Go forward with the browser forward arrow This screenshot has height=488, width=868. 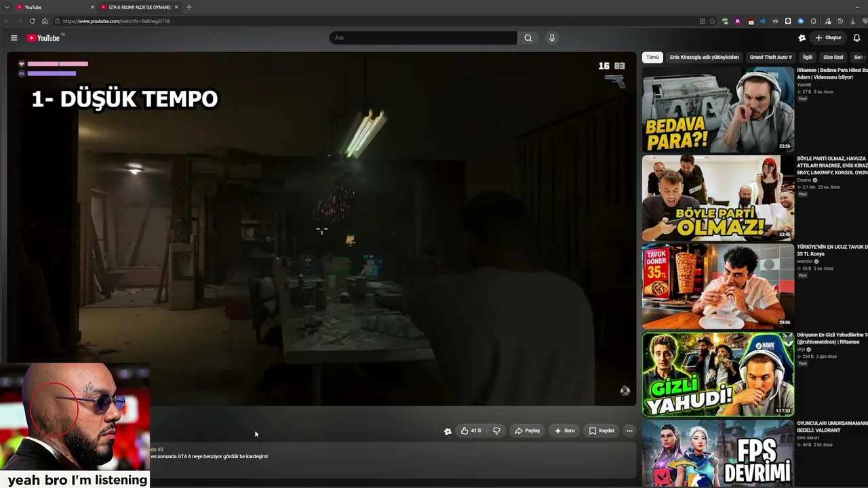[x=19, y=21]
